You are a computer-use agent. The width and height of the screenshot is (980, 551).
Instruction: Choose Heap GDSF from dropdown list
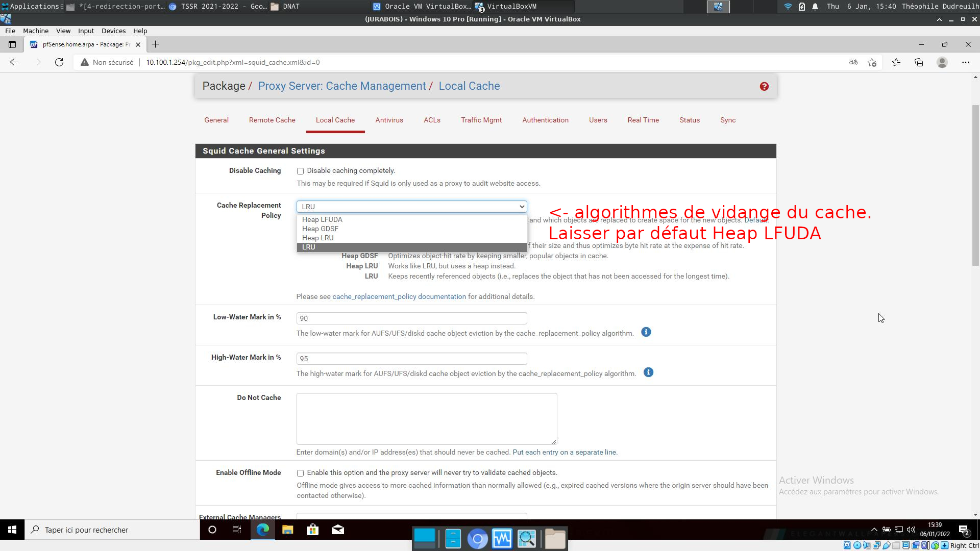pyautogui.click(x=320, y=229)
